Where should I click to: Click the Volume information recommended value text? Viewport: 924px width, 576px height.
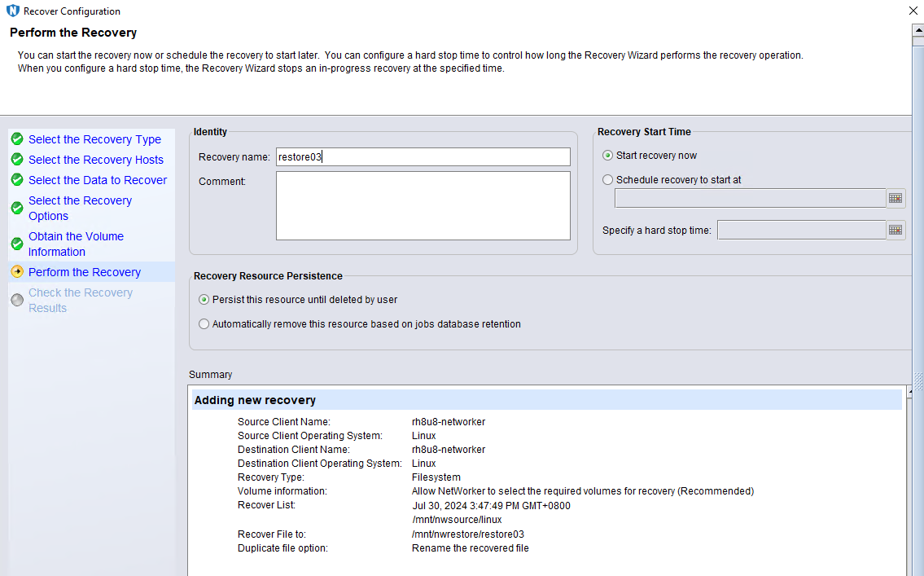[x=583, y=491]
